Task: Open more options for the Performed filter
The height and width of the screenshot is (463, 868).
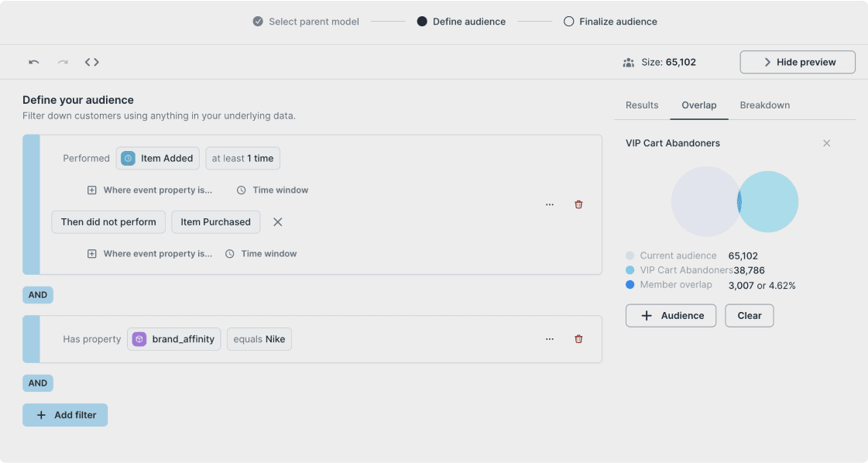Action: tap(550, 204)
